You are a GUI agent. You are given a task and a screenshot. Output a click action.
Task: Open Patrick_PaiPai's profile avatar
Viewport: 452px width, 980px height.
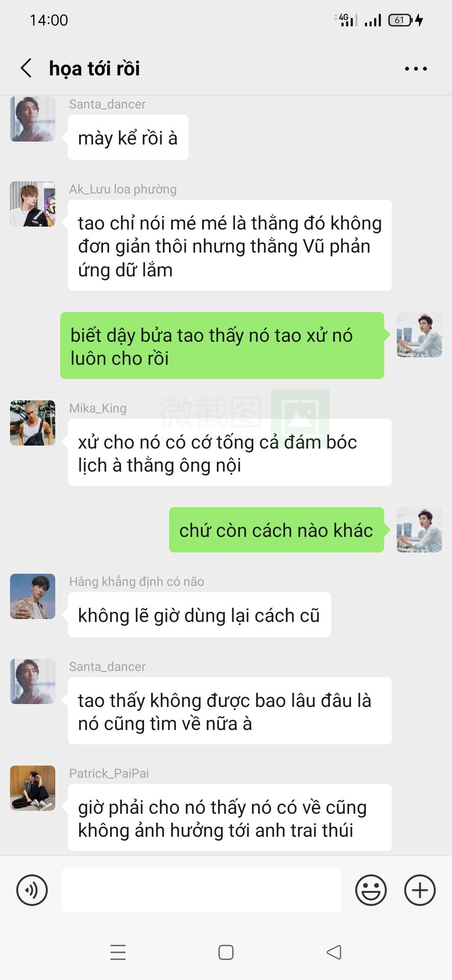tap(33, 788)
